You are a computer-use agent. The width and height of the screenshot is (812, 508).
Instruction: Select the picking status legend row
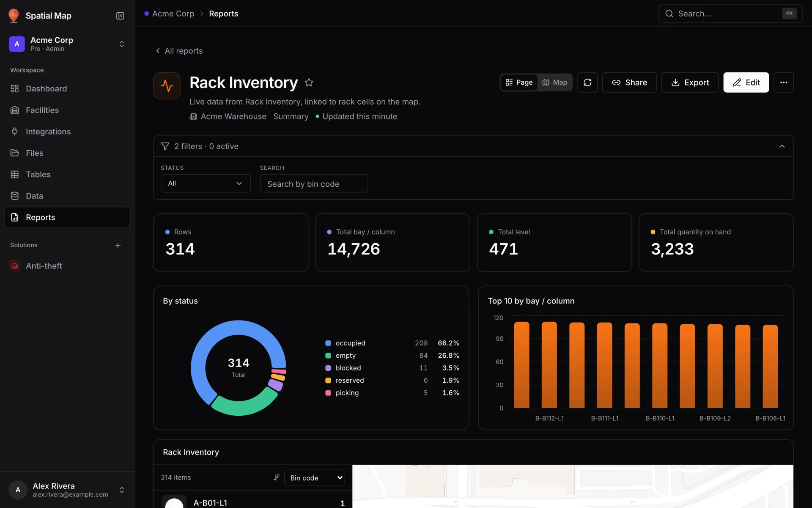[x=392, y=393]
